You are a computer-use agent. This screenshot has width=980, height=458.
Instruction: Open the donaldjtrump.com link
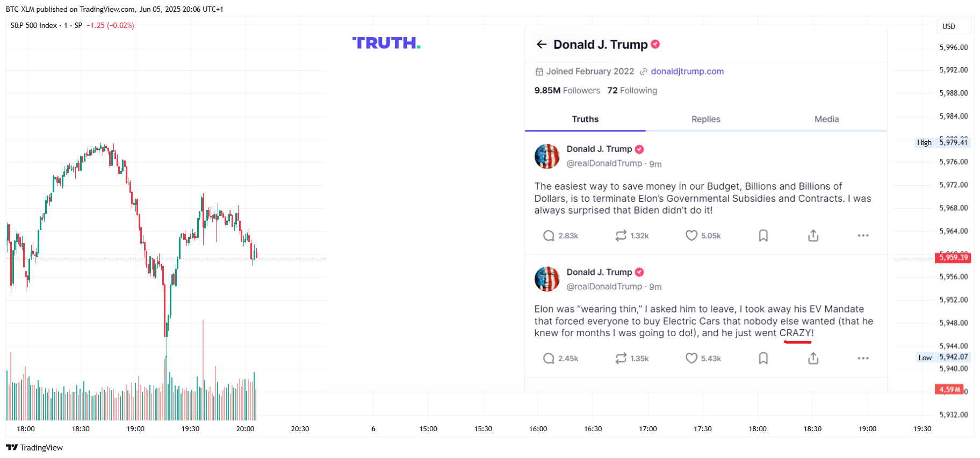687,71
